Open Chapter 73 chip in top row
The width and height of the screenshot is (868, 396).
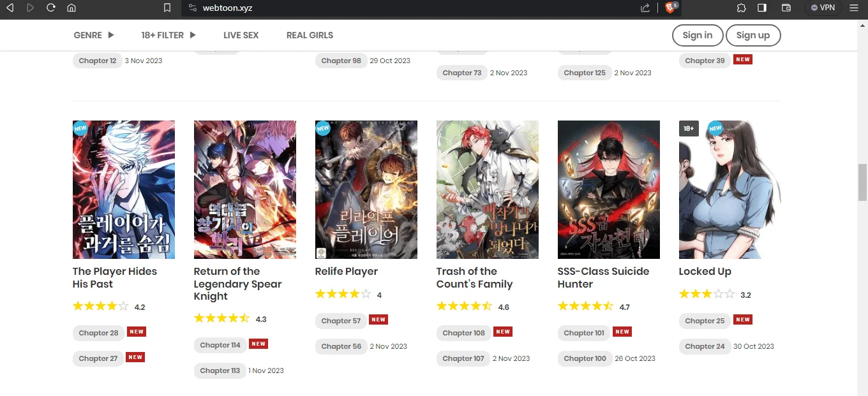tap(462, 73)
